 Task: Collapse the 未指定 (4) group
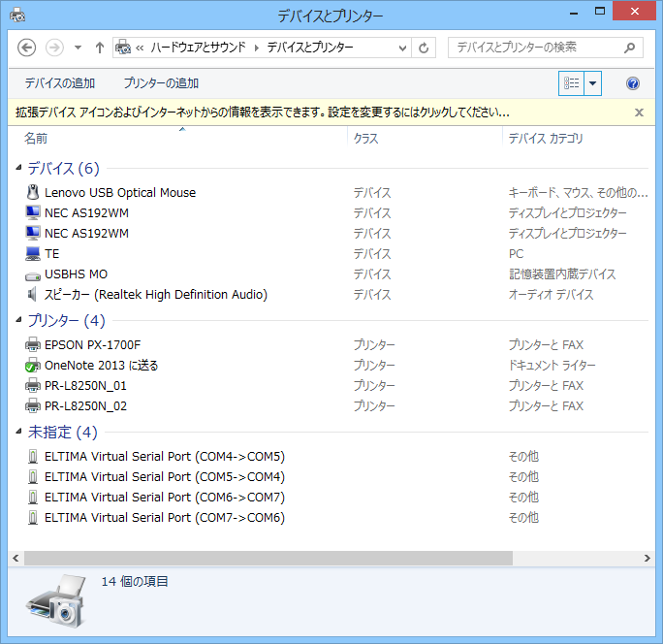click(18, 432)
